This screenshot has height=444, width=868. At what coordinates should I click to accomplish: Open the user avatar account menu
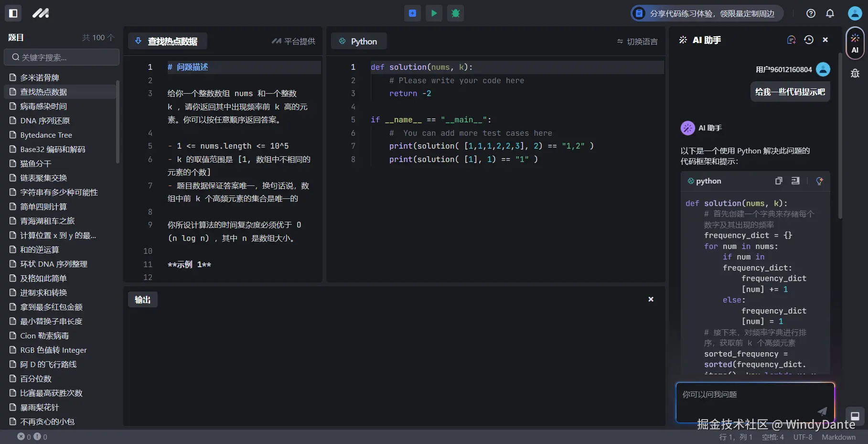coord(854,13)
